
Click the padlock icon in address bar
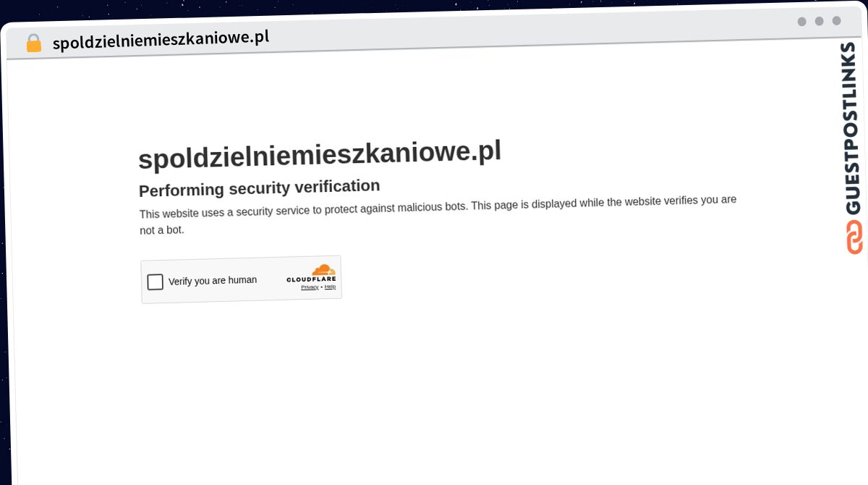34,43
